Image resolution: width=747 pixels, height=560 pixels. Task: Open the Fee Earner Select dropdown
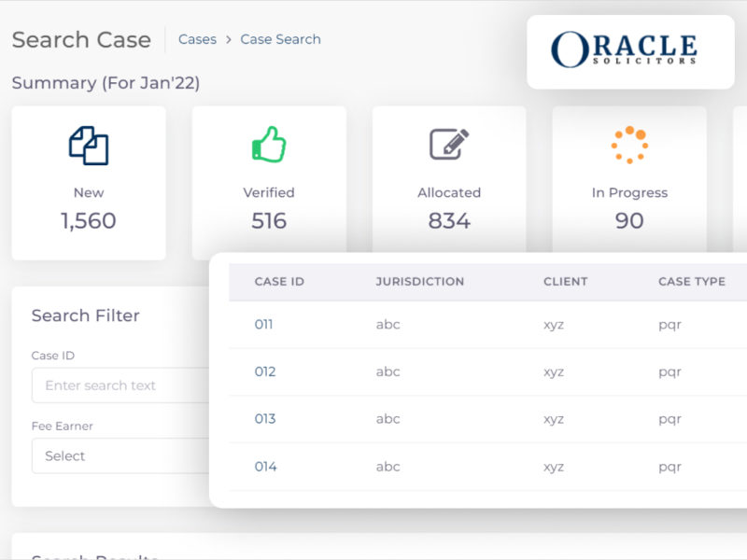point(121,456)
